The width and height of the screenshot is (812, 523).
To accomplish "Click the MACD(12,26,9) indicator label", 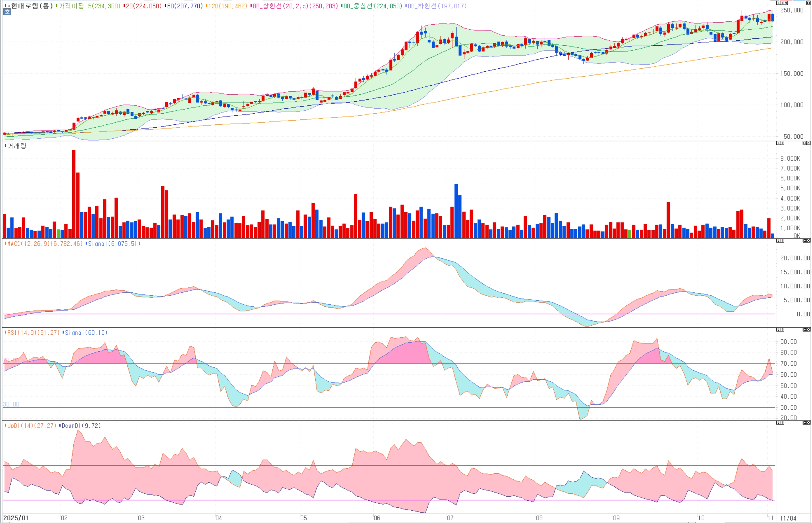I will [44, 244].
